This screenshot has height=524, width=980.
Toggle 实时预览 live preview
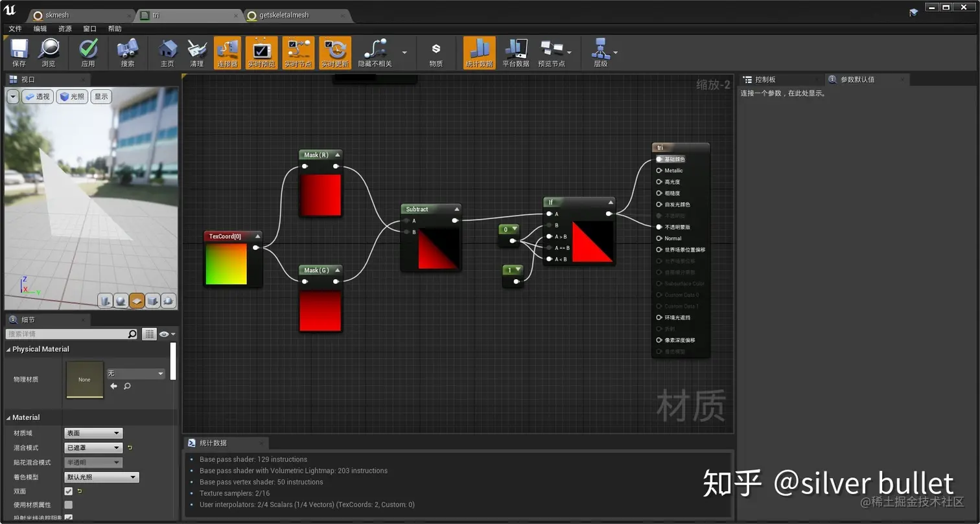(261, 52)
